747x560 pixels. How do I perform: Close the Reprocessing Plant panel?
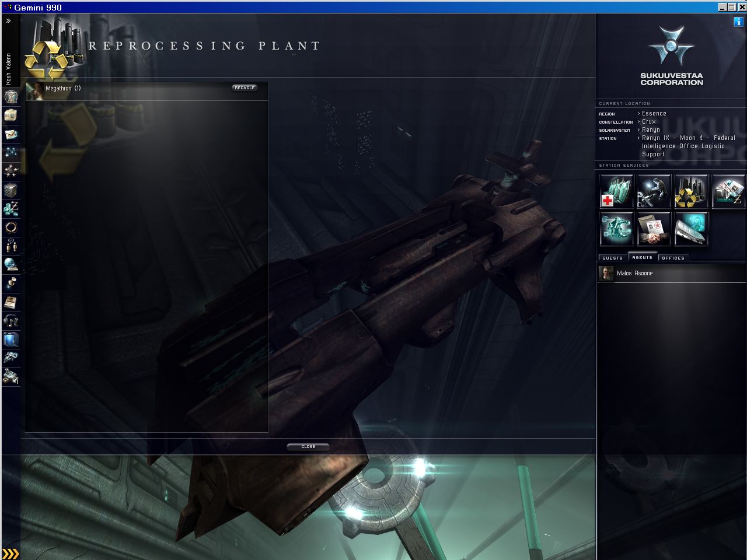coord(308,447)
